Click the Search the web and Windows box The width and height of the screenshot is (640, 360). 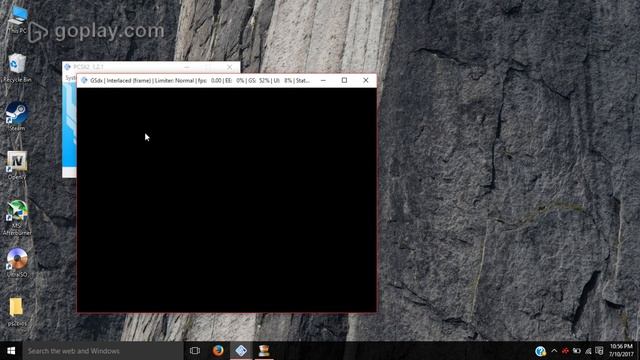(x=103, y=351)
